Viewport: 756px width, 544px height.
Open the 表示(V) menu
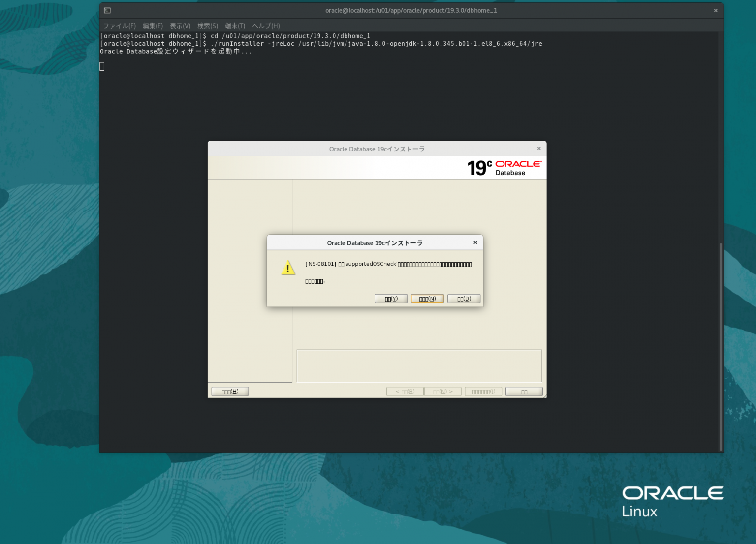click(x=180, y=26)
